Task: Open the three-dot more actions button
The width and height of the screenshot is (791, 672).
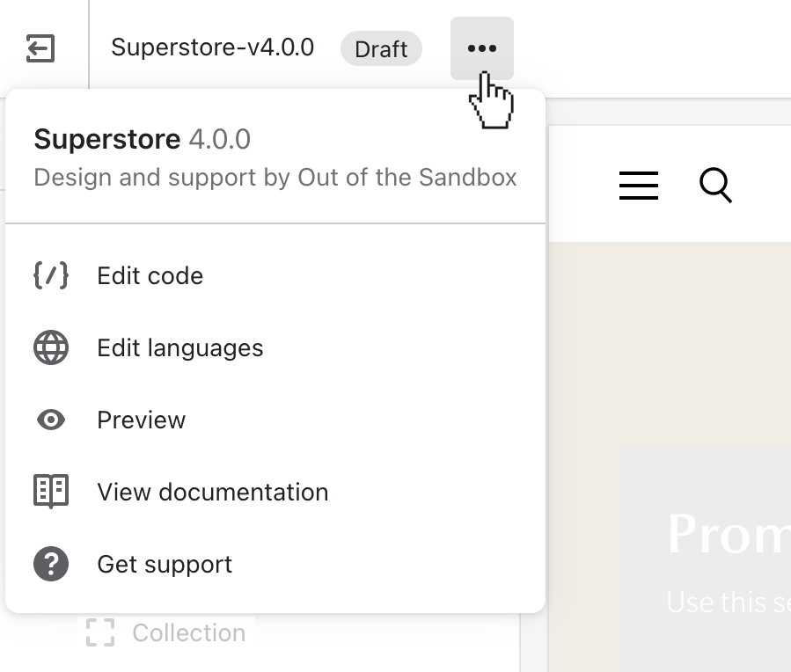Action: pos(481,48)
